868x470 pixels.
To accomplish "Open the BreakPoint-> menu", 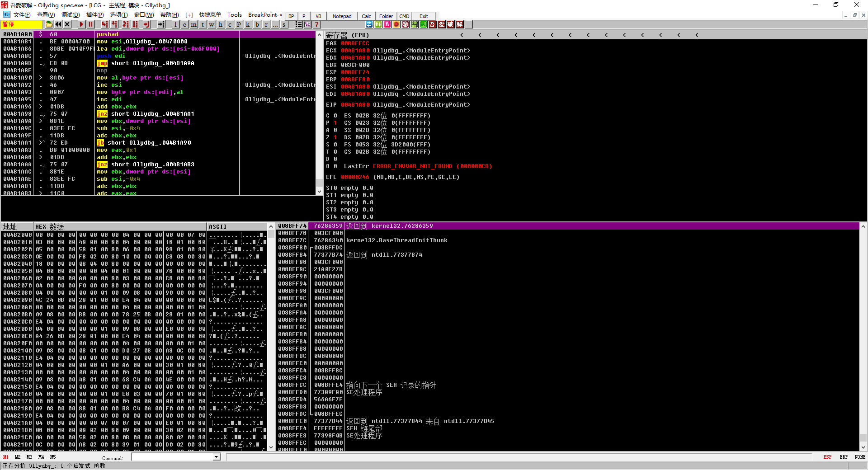I will pyautogui.click(x=265, y=15).
